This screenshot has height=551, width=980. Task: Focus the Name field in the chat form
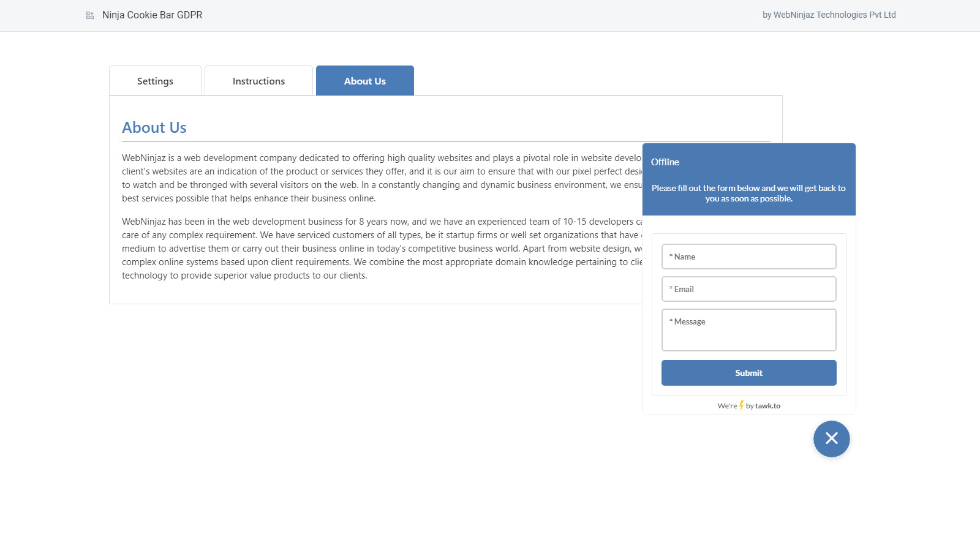point(748,257)
